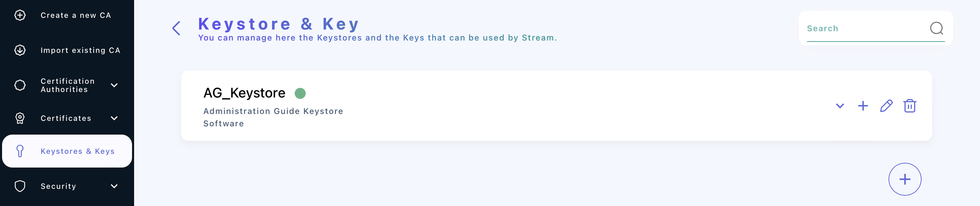The height and width of the screenshot is (206, 980).
Task: Expand the Certification Authorities menu
Action: (114, 86)
